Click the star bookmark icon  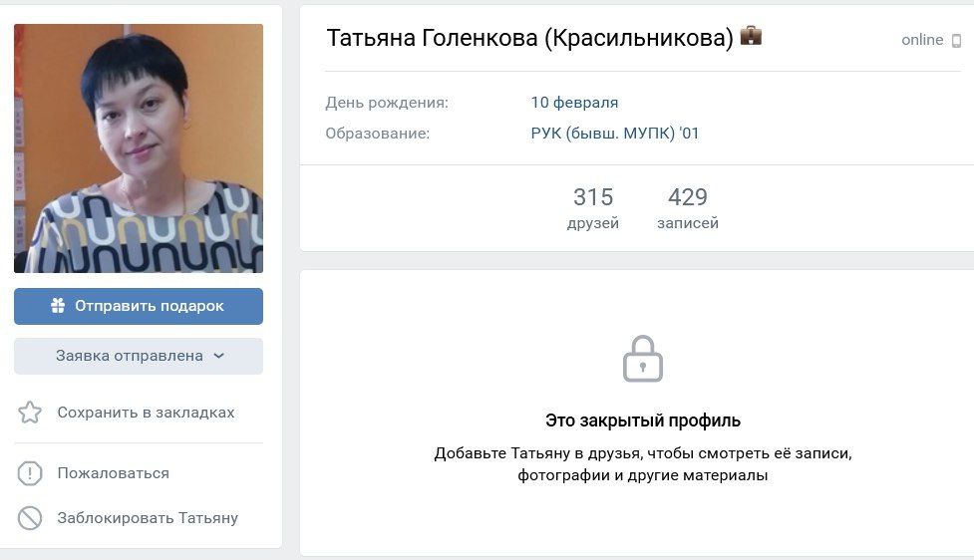pyautogui.click(x=30, y=413)
